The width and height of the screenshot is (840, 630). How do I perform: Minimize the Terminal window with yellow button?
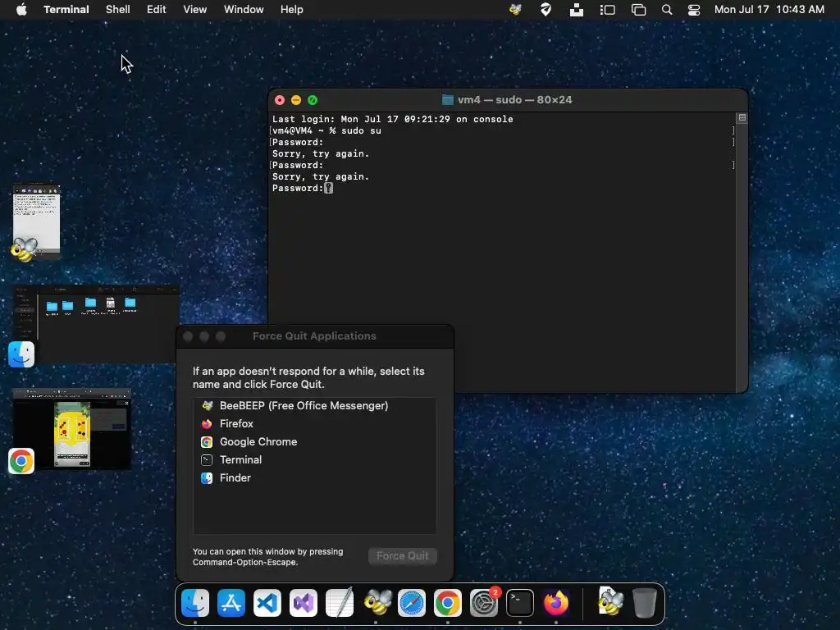(x=296, y=100)
